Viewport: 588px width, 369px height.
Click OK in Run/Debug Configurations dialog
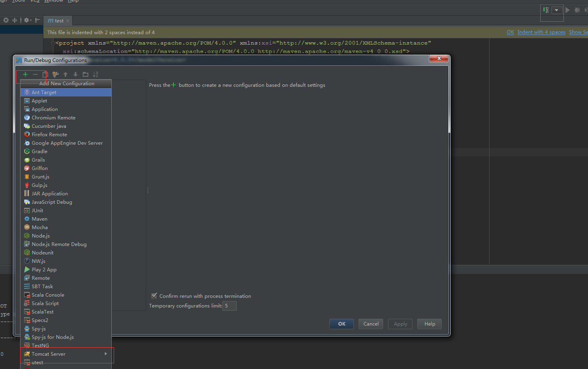342,324
